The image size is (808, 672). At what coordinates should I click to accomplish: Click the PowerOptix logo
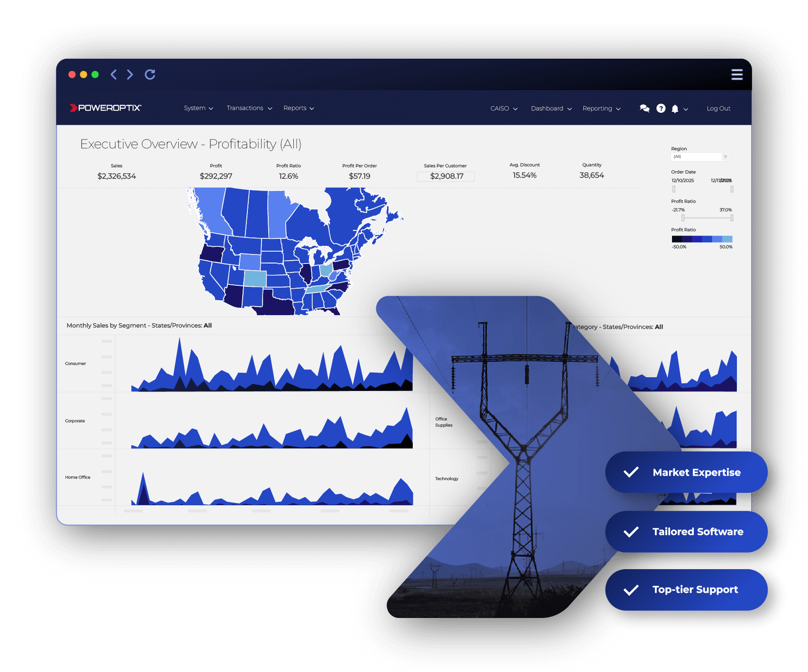[x=105, y=108]
